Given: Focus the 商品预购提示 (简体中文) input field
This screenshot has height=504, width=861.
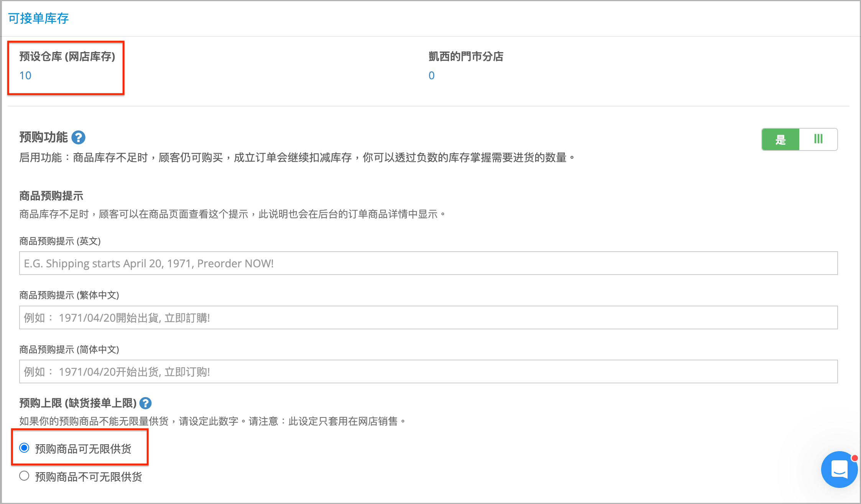Looking at the screenshot, I should [428, 371].
